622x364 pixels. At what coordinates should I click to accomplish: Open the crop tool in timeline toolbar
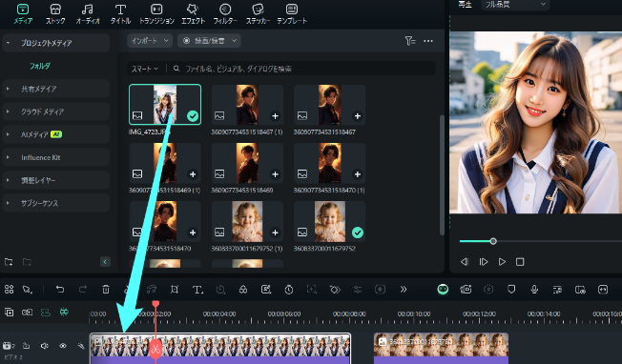[175, 290]
